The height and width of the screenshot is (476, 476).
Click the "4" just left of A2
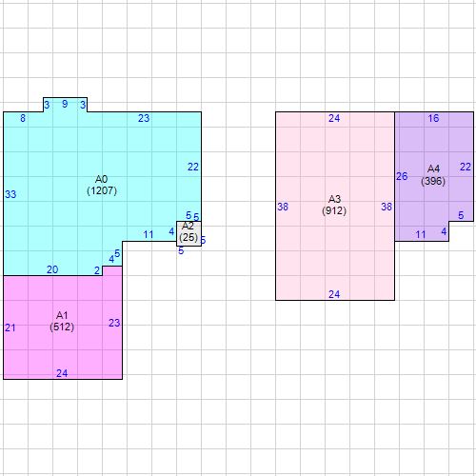click(x=171, y=231)
